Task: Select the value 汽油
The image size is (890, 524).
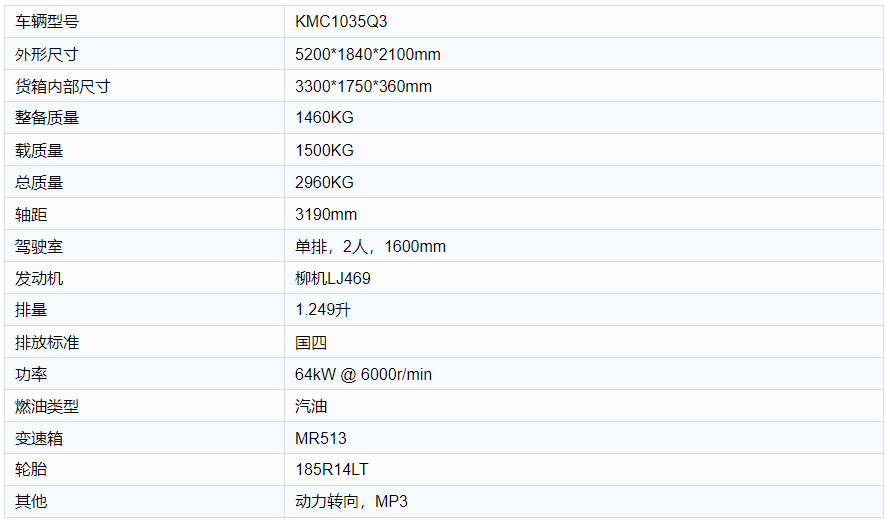Action: pyautogui.click(x=311, y=406)
